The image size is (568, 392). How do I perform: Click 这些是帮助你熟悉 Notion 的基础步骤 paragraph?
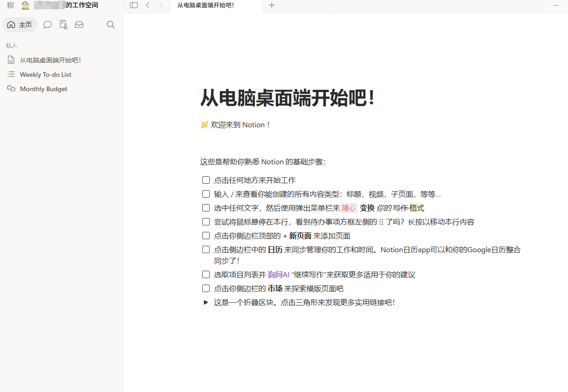tap(263, 162)
